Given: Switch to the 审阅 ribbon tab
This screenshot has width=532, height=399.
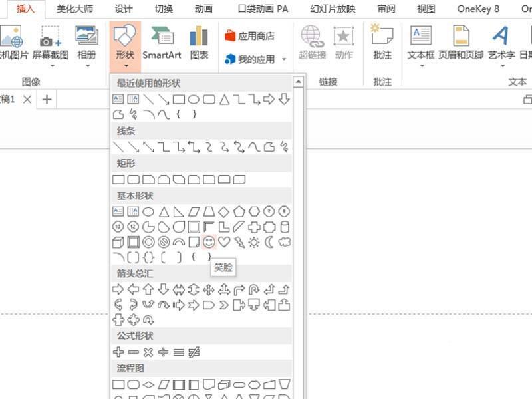Looking at the screenshot, I should pyautogui.click(x=386, y=9).
